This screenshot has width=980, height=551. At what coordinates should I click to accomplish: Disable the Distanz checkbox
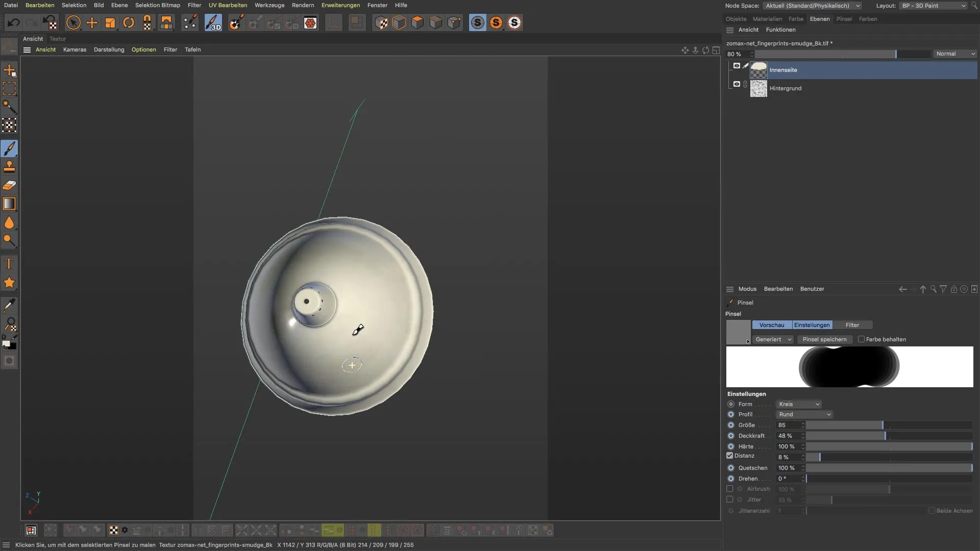point(730,456)
